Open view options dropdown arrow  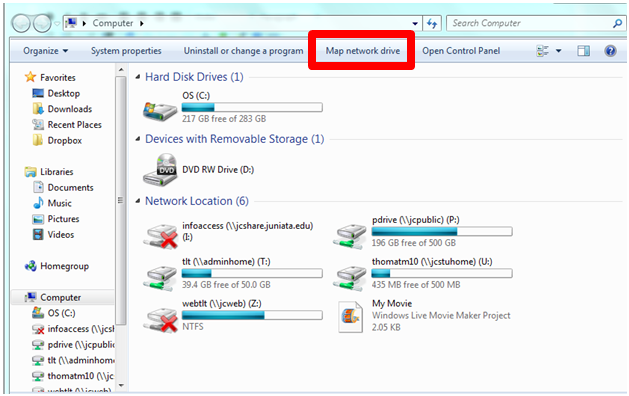[558, 51]
